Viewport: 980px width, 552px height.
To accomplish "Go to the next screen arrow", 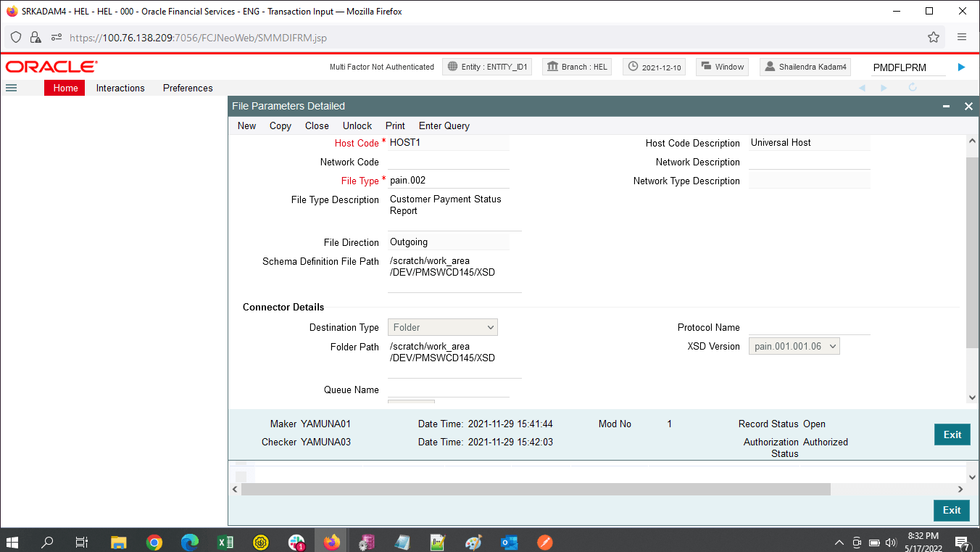I will [884, 88].
